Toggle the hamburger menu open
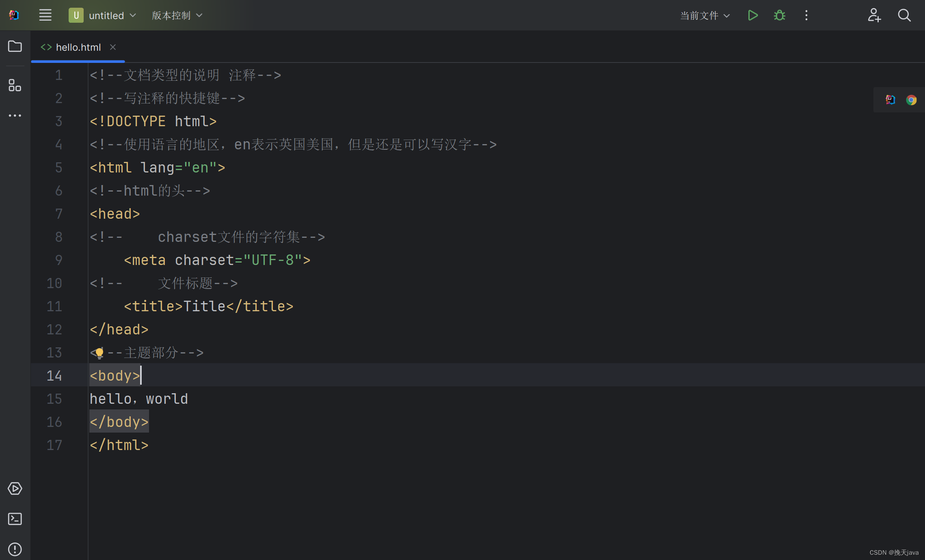Screen dimensions: 925x560 (44, 15)
